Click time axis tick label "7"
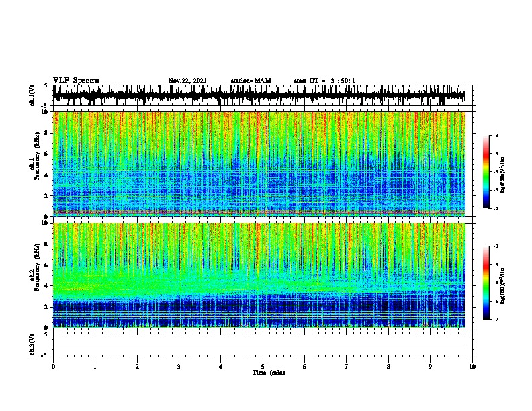The width and height of the screenshot is (532, 411). [347, 367]
